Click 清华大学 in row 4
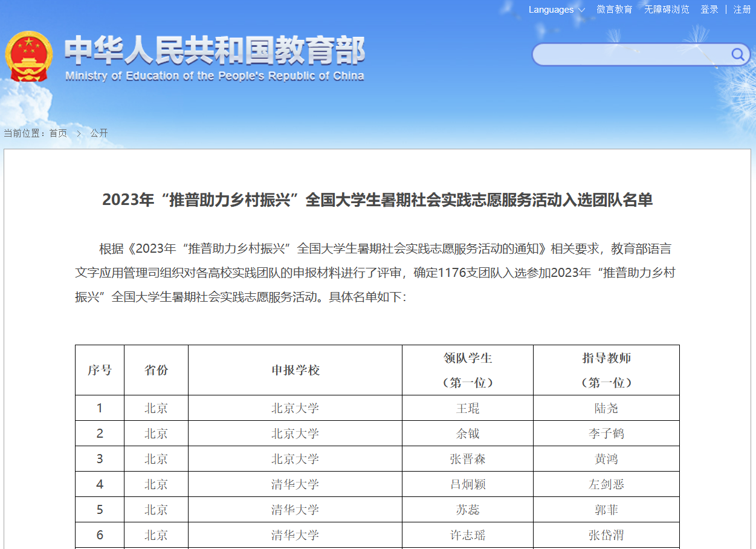Viewport: 756px width, 549px height. pos(296,484)
